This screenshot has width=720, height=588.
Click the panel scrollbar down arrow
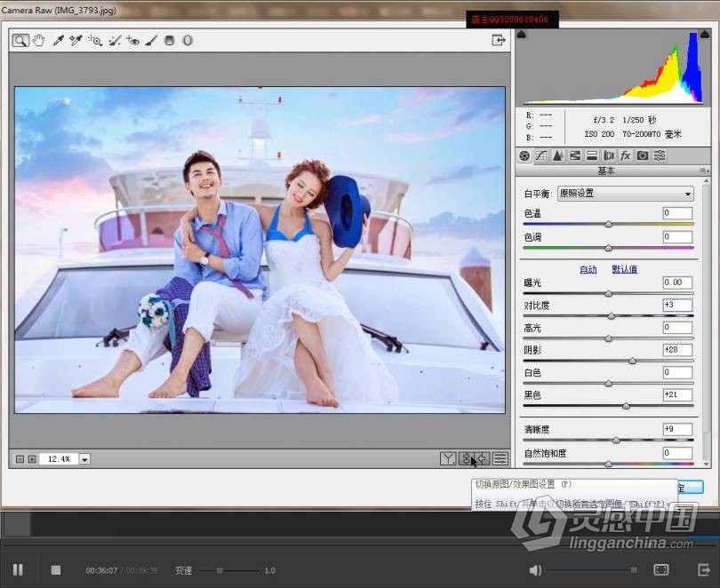click(706, 464)
